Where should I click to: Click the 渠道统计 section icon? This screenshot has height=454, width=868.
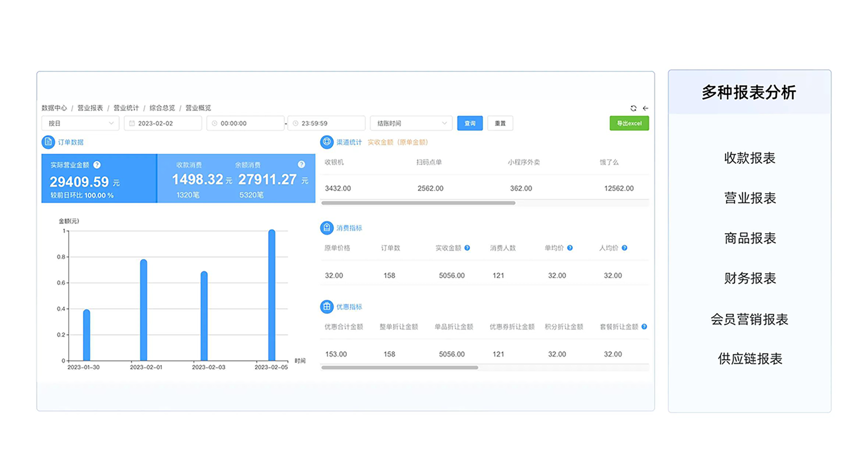[x=326, y=142]
